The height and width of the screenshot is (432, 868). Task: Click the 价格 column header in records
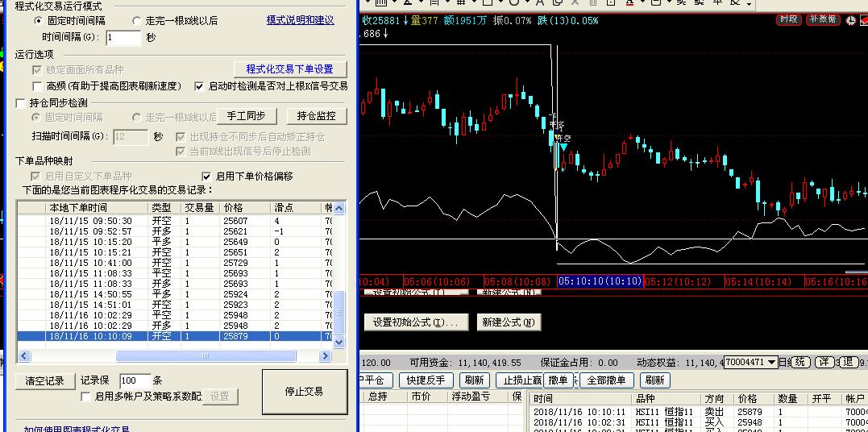(x=234, y=208)
